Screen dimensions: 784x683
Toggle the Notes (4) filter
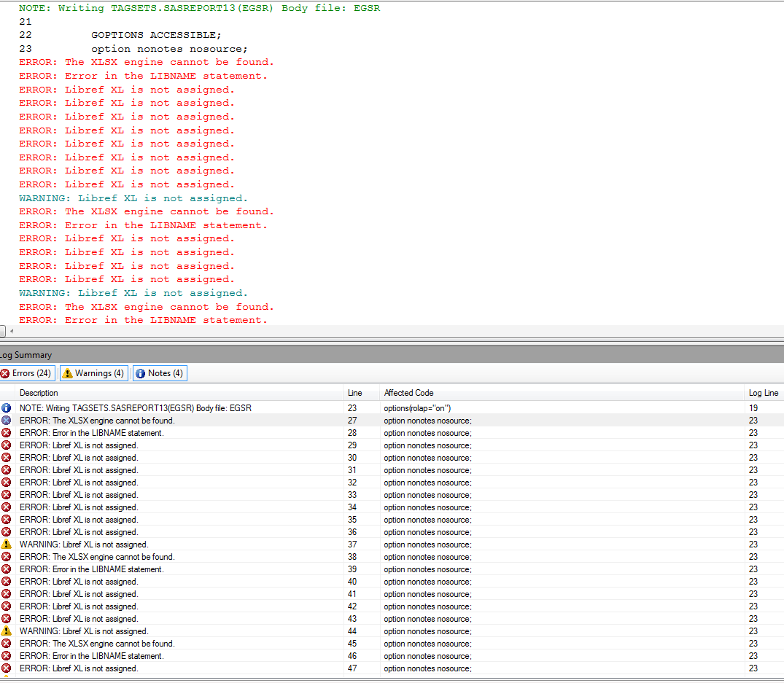[160, 372]
